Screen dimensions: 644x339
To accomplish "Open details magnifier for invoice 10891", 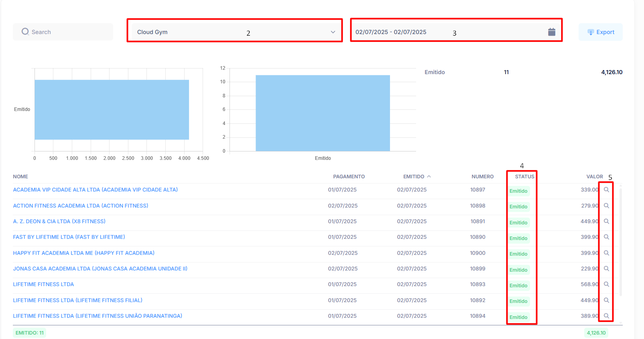I will 606,221.
